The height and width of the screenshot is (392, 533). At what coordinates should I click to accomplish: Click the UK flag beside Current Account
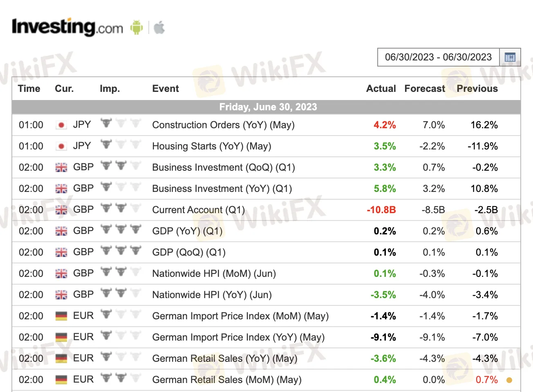coord(61,210)
